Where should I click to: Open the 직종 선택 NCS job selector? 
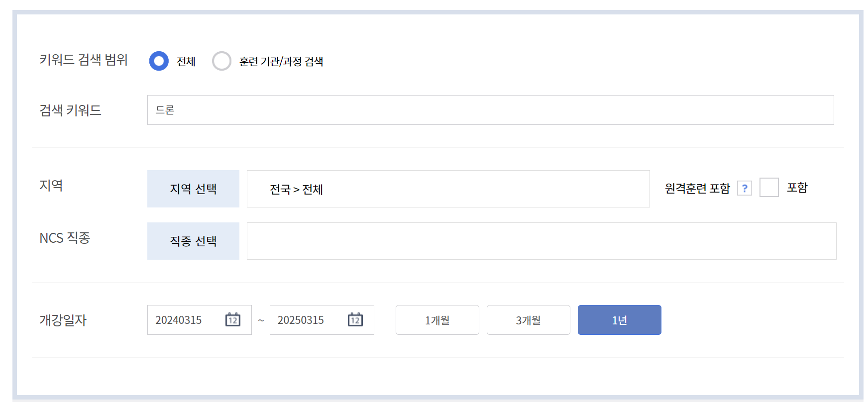pos(193,241)
